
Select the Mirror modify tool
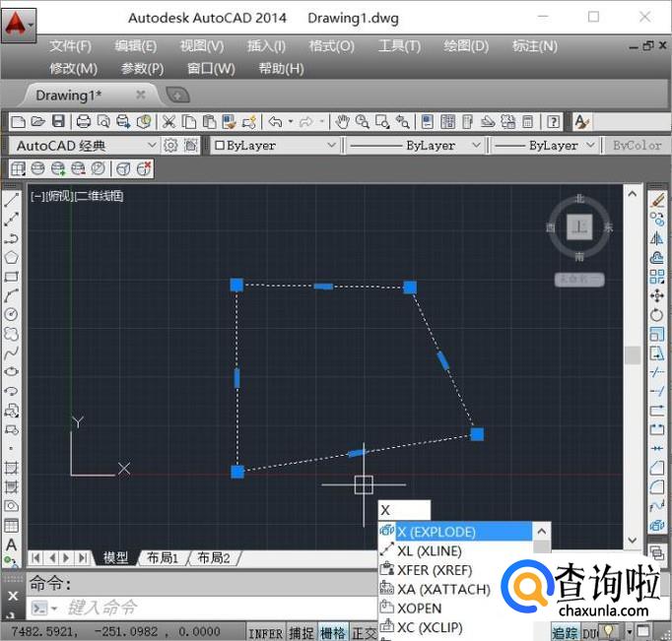tap(657, 238)
